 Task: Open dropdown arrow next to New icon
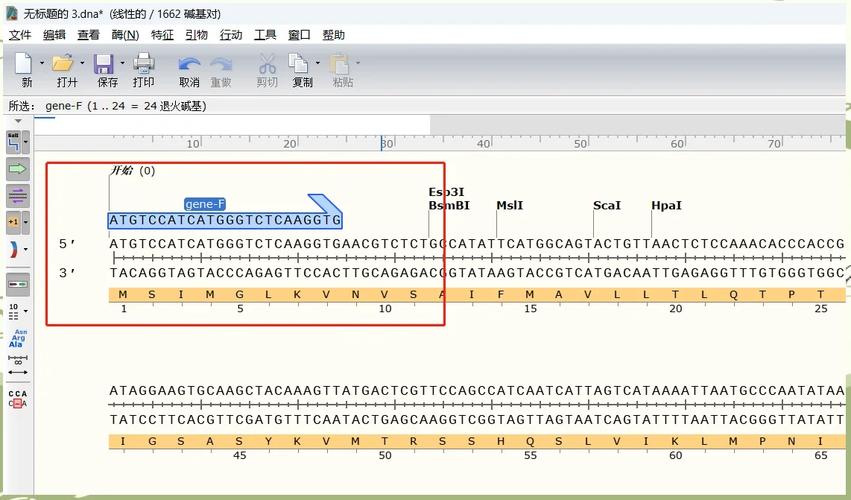[42, 64]
